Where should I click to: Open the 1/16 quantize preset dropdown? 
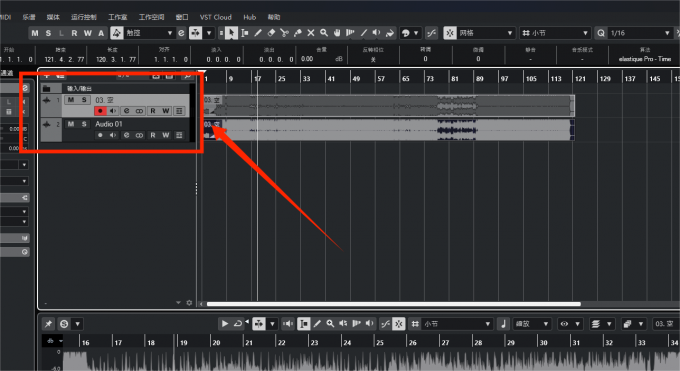pos(640,33)
